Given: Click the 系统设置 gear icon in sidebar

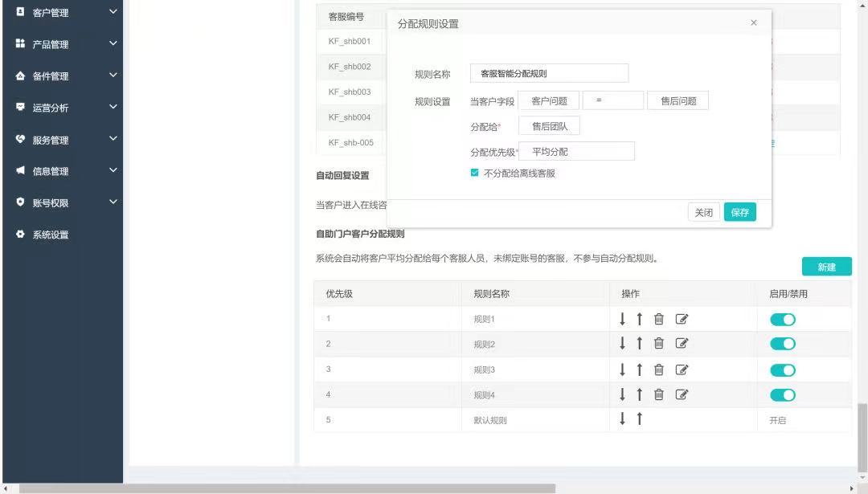Looking at the screenshot, I should coord(21,235).
